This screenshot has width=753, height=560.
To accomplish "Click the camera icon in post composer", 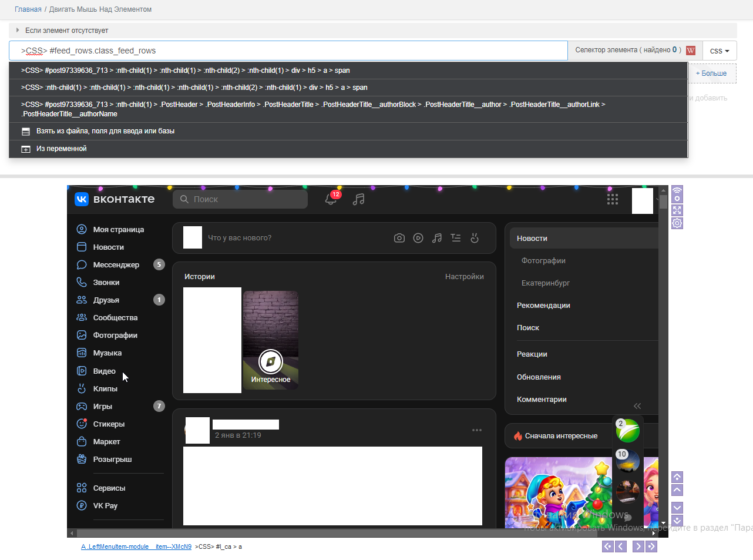I will [x=399, y=238].
